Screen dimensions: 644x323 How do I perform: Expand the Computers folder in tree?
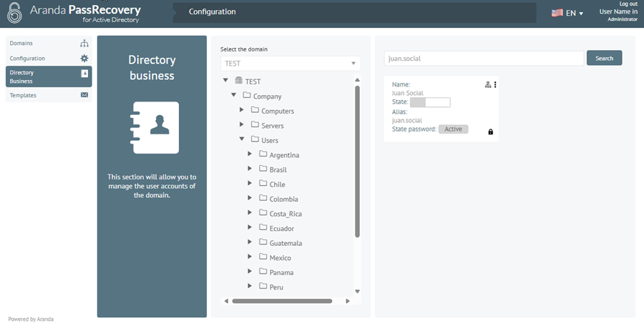[242, 110]
